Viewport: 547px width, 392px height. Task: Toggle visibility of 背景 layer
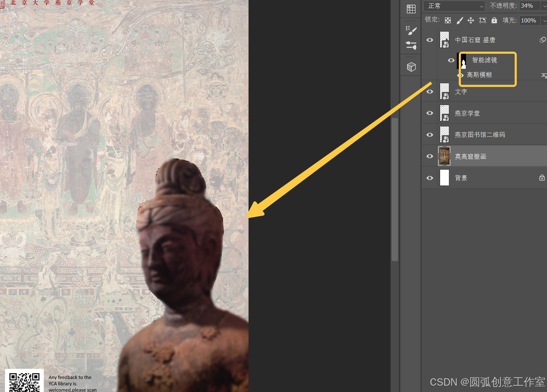[430, 178]
